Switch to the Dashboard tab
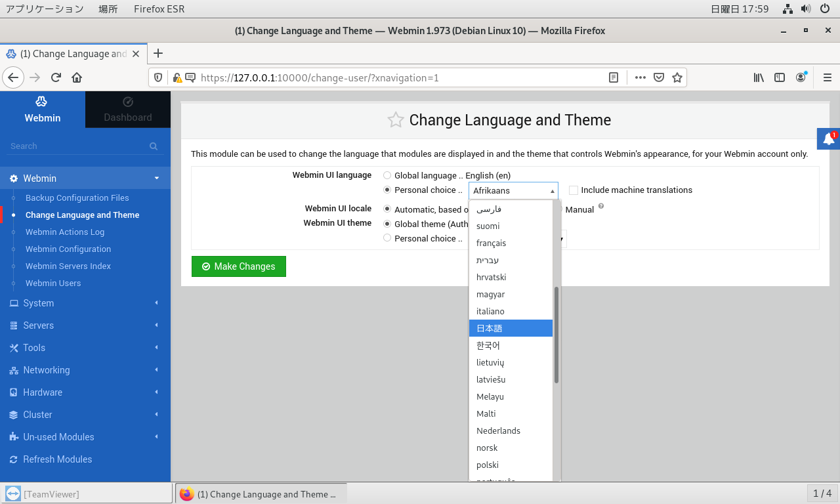The height and width of the screenshot is (504, 840). (x=128, y=110)
